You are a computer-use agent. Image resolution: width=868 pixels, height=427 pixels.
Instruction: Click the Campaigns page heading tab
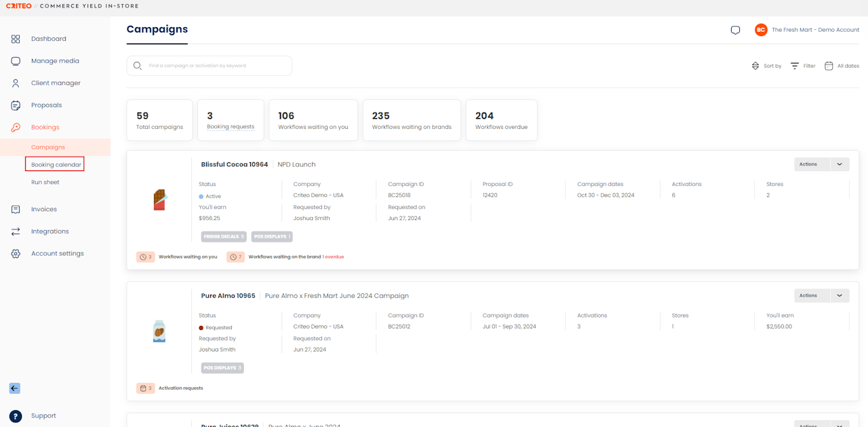point(157,30)
